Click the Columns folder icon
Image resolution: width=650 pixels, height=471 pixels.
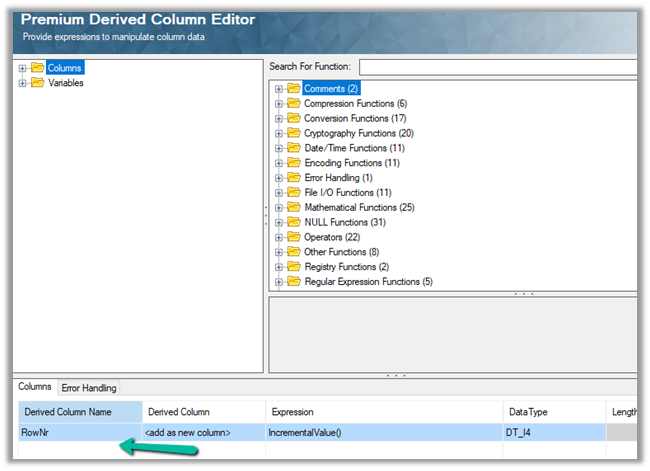37,68
